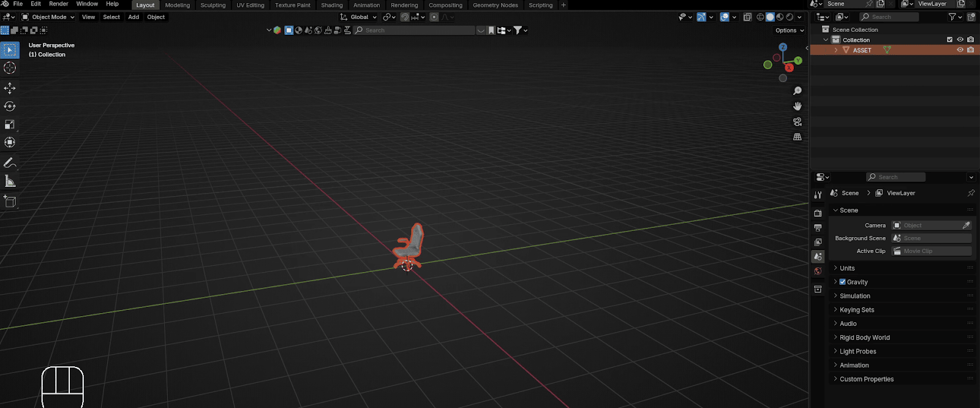Toggle the Gravity checkbox
This screenshot has height=408, width=980.
pos(843,282)
